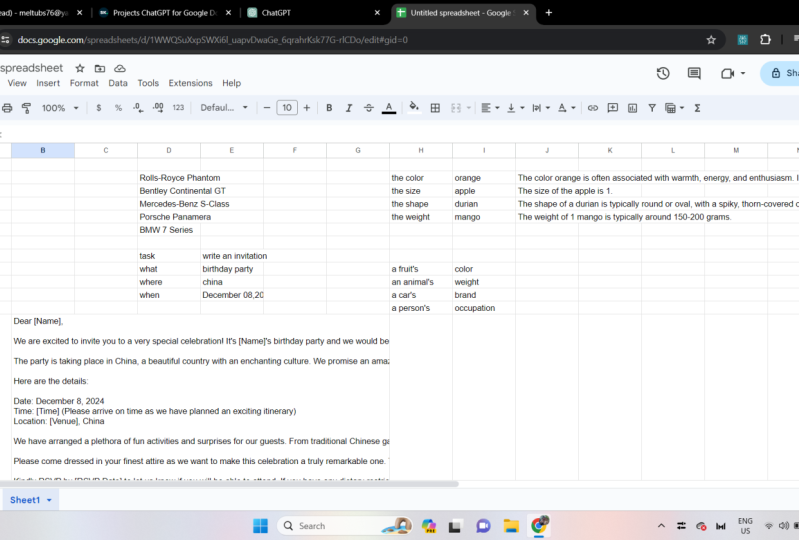Click the table views icon
This screenshot has width=799, height=540.
671,108
